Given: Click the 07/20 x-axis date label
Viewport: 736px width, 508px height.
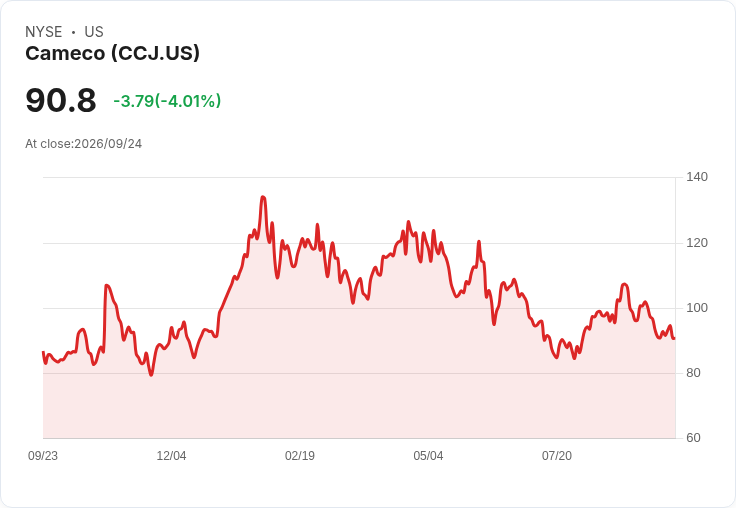Looking at the screenshot, I should (x=557, y=455).
